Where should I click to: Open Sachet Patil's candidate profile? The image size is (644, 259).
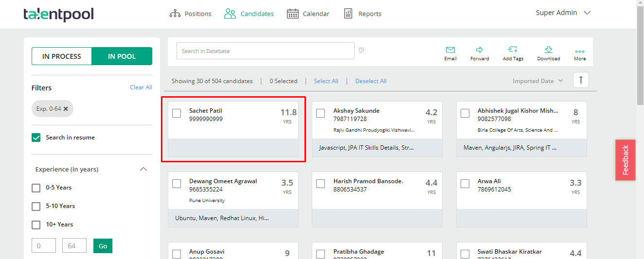pos(206,111)
